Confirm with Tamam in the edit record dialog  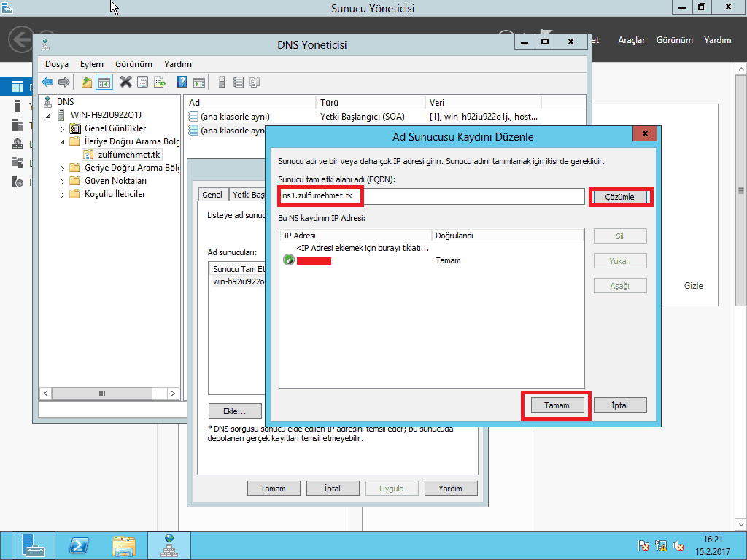point(557,405)
